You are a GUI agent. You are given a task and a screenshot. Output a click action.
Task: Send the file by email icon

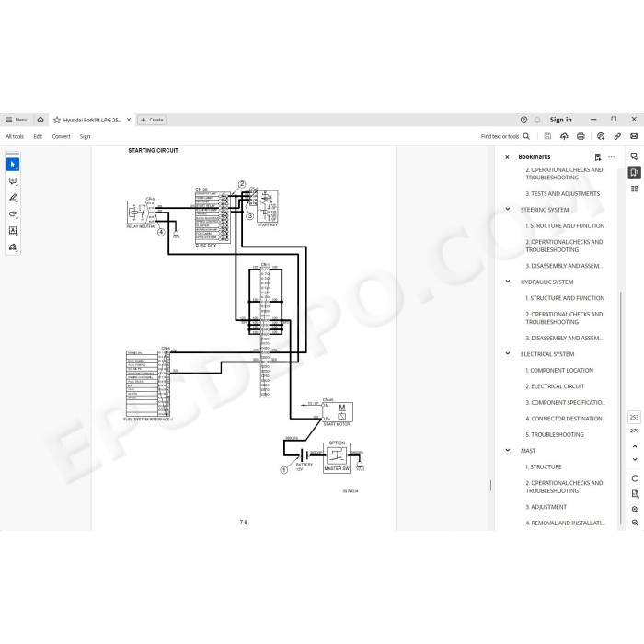(634, 136)
